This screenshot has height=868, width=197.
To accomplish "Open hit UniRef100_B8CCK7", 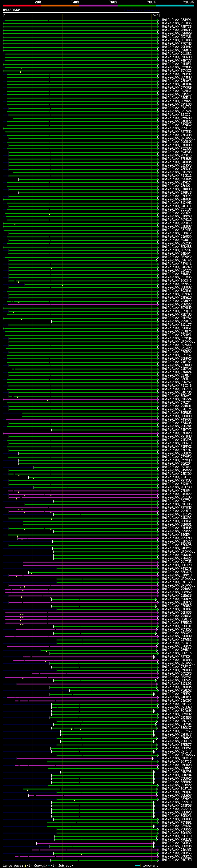I will (x=176, y=728).
